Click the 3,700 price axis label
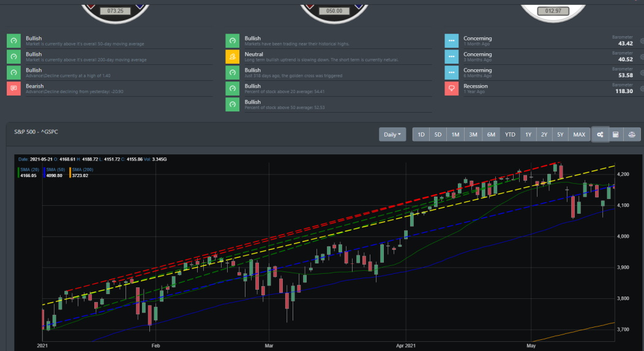This screenshot has height=351, width=644. click(623, 329)
